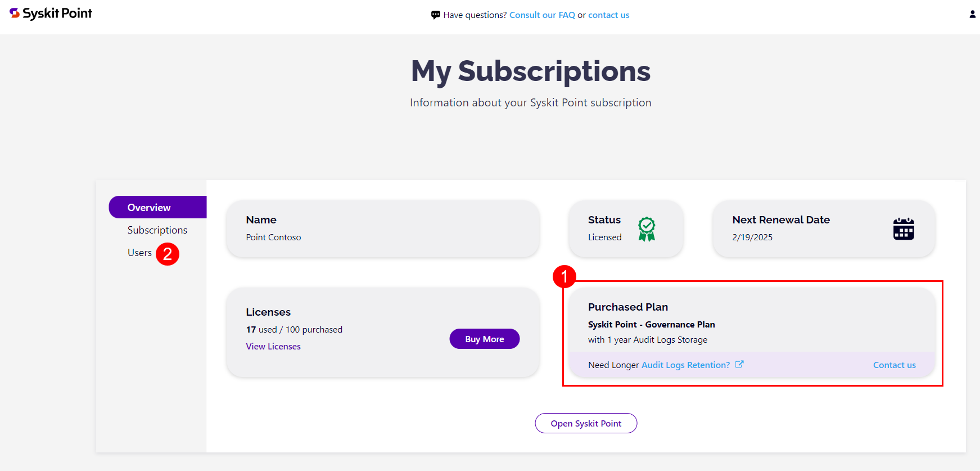This screenshot has width=980, height=471.
Task: Click the red badge on Users entry
Action: [x=168, y=254]
